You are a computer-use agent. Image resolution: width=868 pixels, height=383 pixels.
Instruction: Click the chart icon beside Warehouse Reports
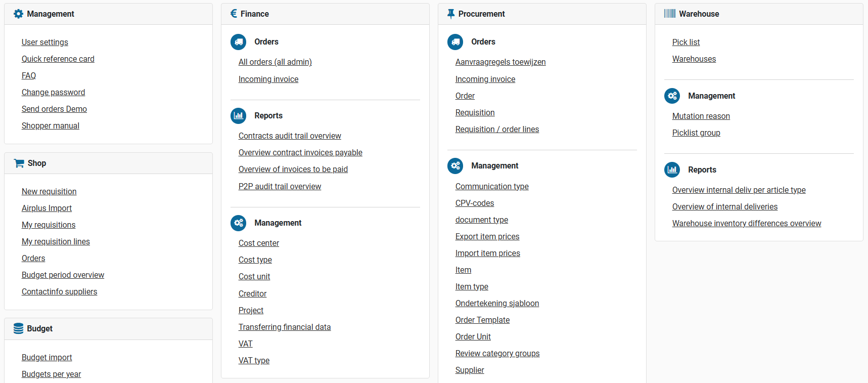tap(672, 170)
